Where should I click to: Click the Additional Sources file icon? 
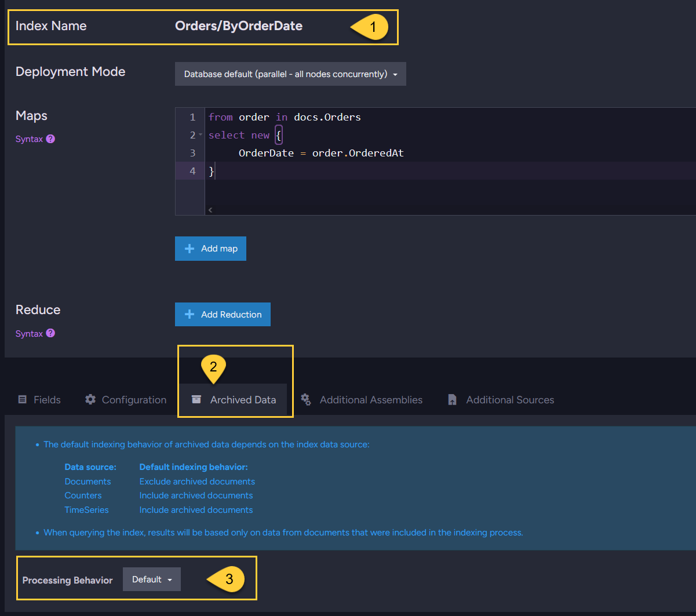pos(453,400)
